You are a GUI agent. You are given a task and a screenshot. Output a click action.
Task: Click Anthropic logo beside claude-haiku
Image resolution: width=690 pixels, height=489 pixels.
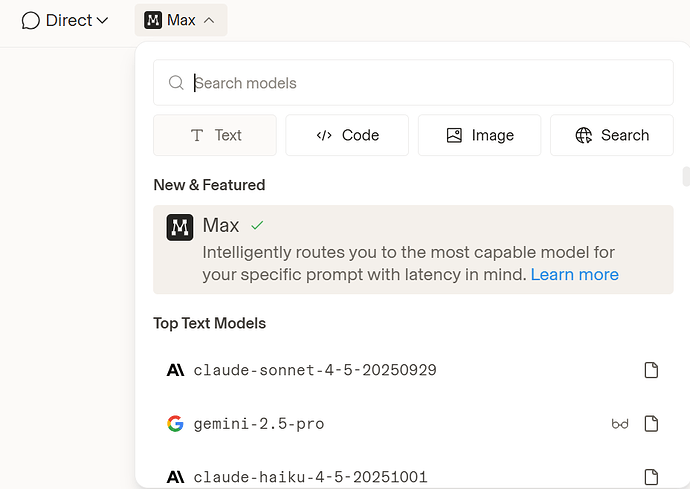pyautogui.click(x=175, y=477)
